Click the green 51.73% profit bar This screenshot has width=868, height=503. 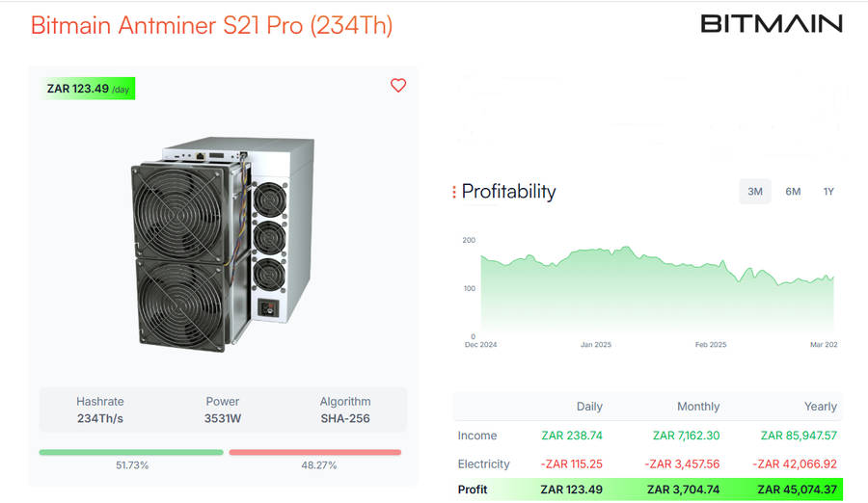coord(131,452)
